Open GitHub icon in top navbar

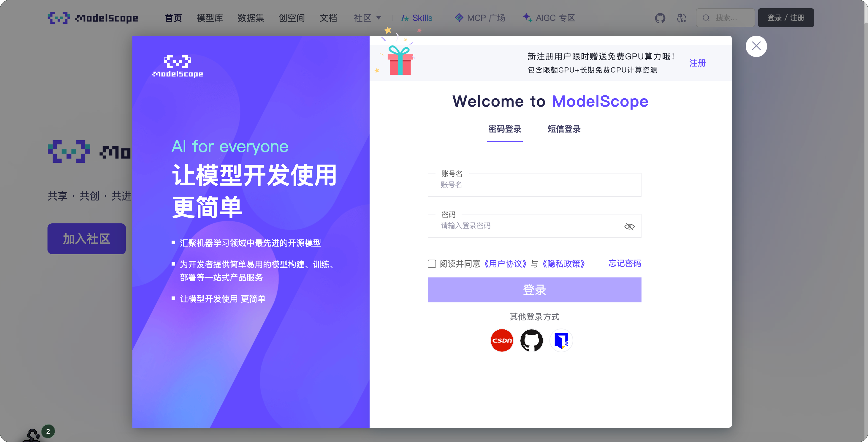(x=660, y=18)
